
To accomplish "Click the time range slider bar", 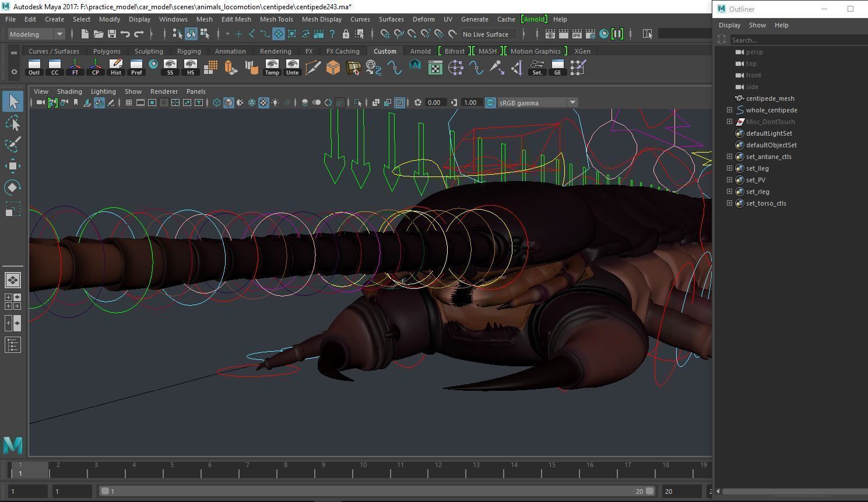I will tap(377, 491).
